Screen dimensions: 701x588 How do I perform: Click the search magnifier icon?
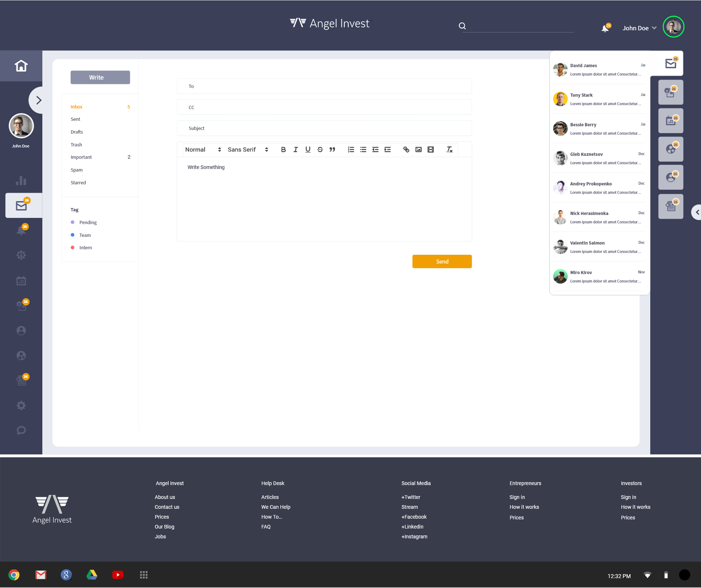462,26
